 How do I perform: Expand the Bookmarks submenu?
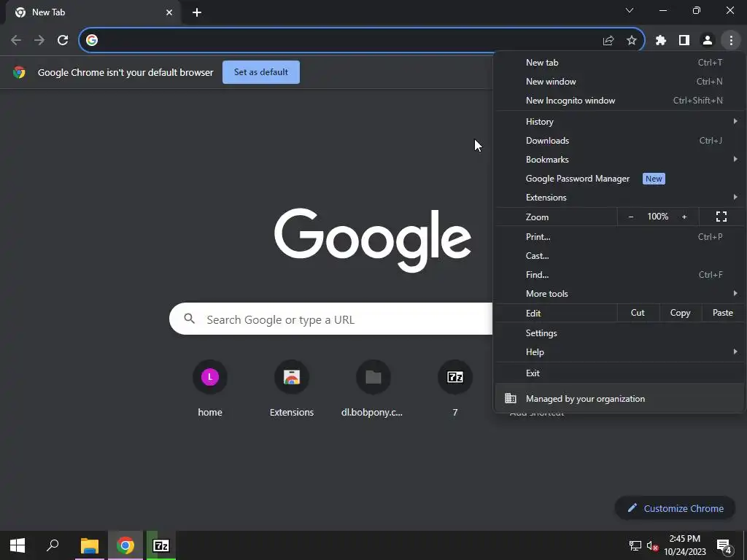[x=619, y=160]
